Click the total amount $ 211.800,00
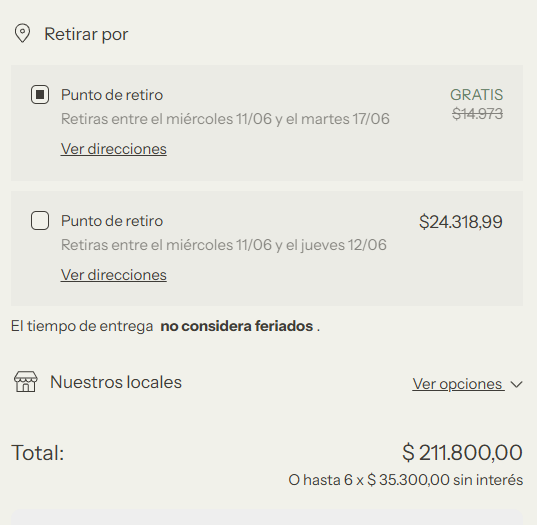 pos(462,452)
